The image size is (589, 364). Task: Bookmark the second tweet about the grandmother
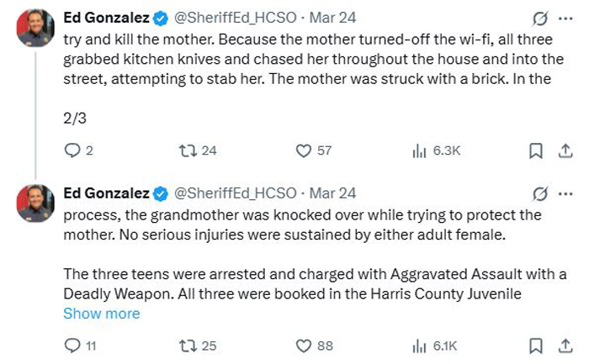536,346
